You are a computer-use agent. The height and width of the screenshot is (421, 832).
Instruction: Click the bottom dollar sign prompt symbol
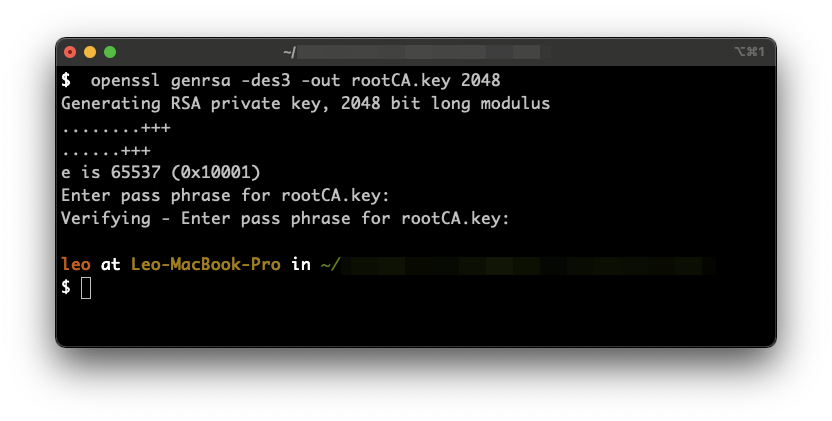(x=66, y=288)
